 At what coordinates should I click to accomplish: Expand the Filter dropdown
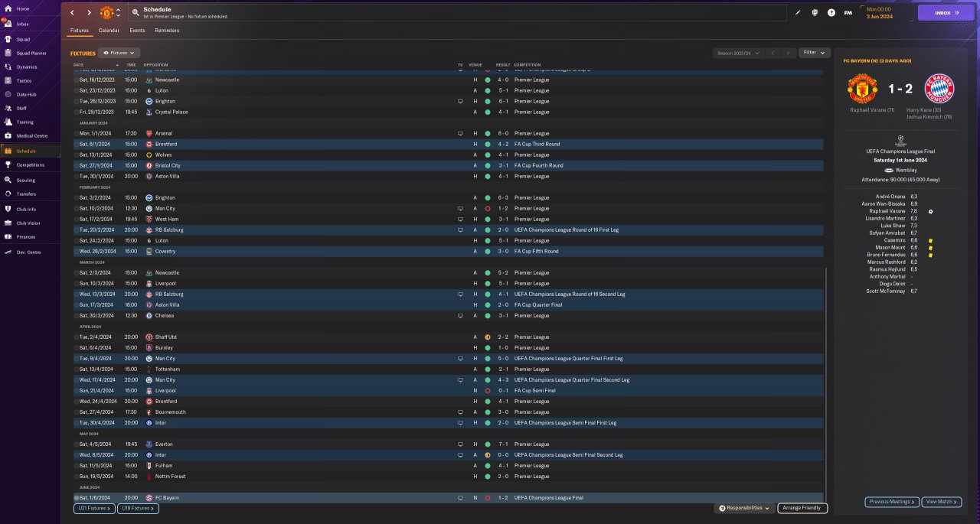815,53
